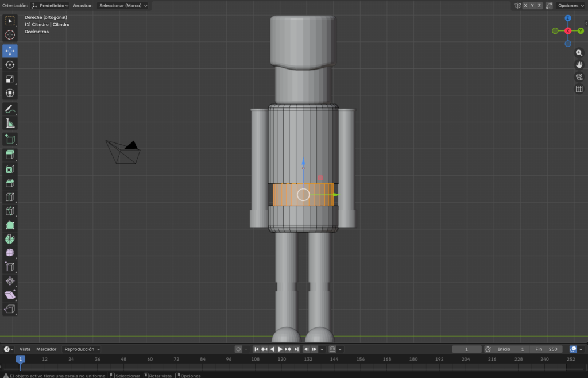Select the Cursor tool
This screenshot has width=588, height=378.
pos(10,35)
